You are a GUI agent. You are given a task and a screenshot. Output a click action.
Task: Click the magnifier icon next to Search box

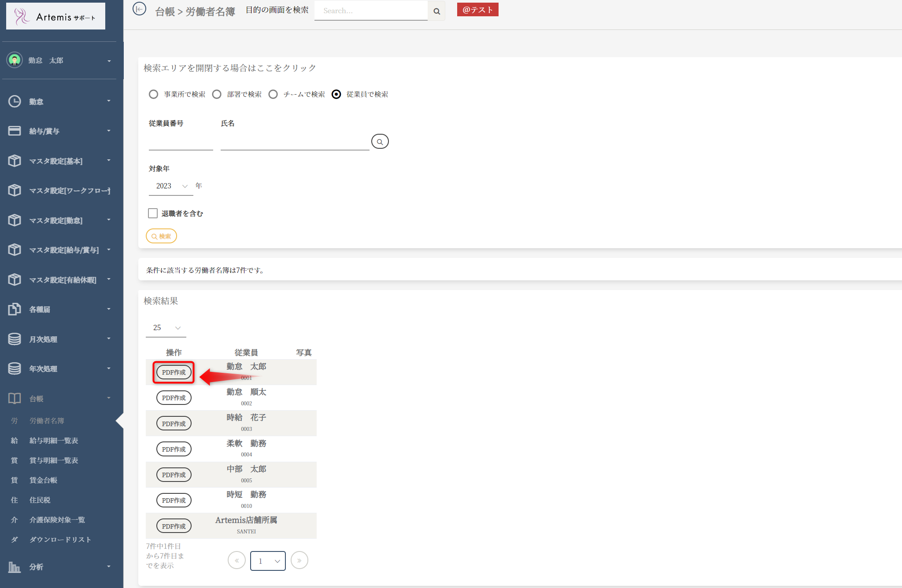coord(436,11)
